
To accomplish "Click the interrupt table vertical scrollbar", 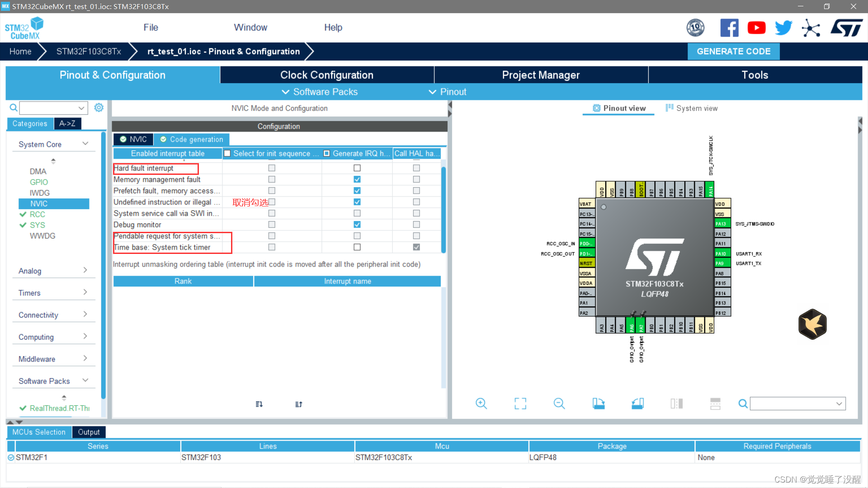I will point(443,209).
